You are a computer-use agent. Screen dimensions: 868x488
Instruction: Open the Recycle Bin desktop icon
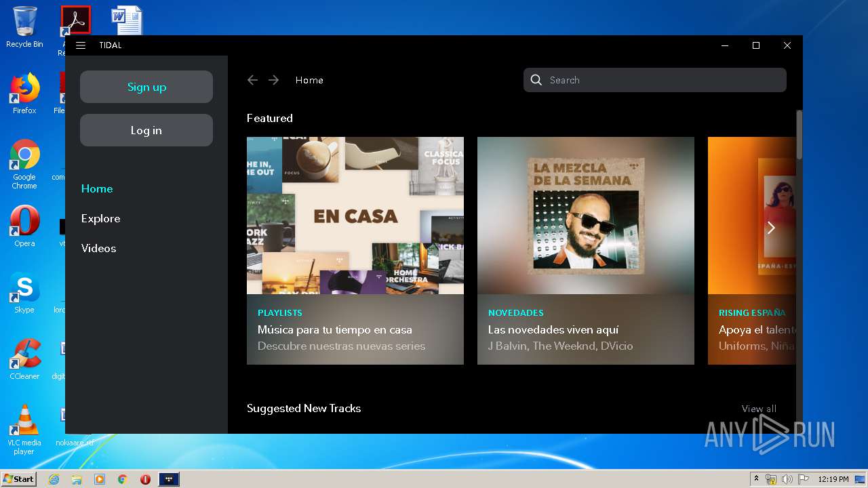(x=24, y=27)
